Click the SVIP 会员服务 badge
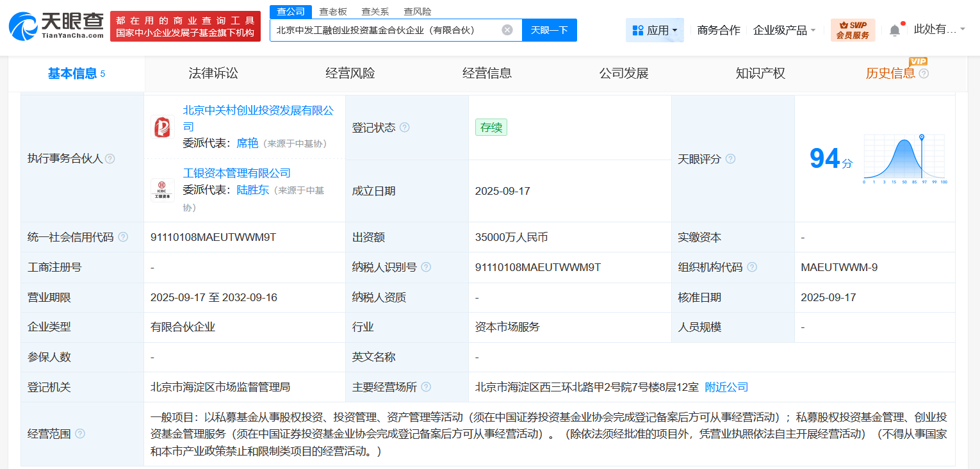Screen dimensions: 980x469 [x=853, y=29]
